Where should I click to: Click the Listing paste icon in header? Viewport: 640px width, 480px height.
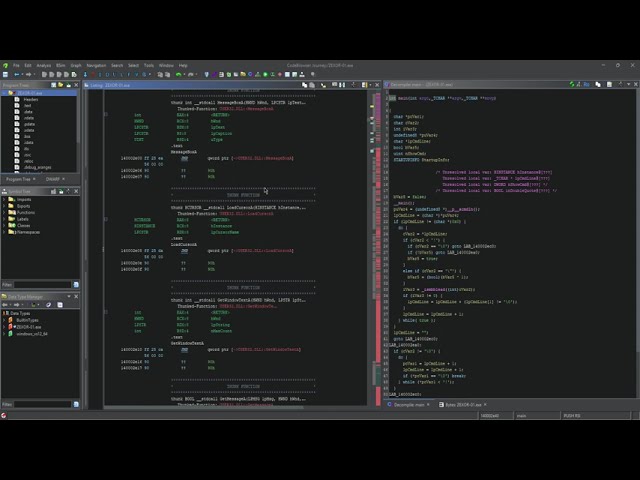click(x=312, y=85)
